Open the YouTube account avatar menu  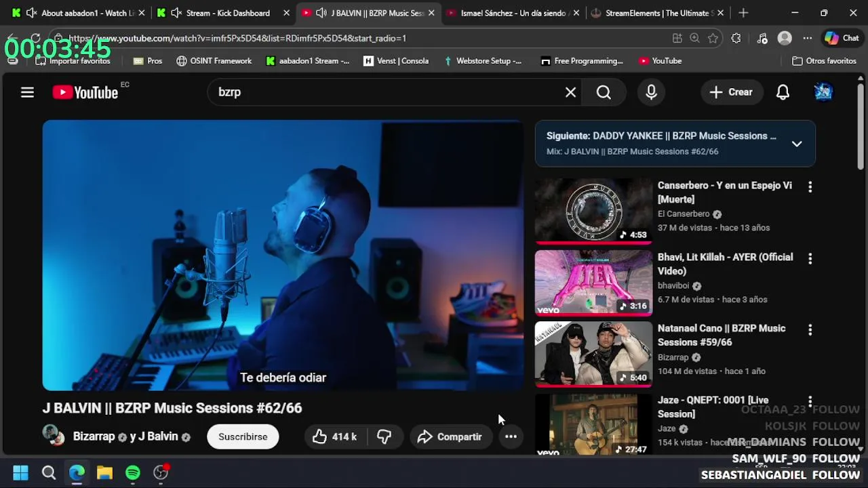tap(823, 92)
